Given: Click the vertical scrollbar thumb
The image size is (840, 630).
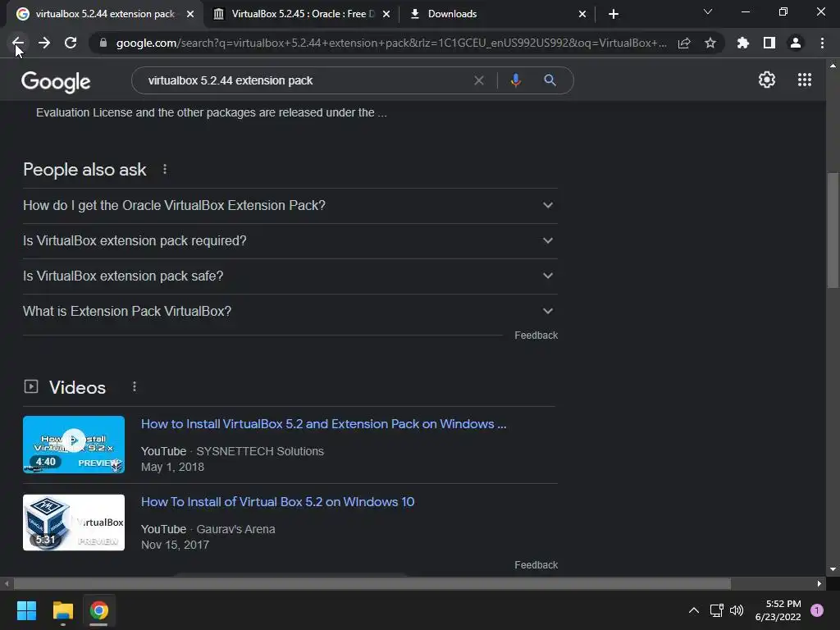Looking at the screenshot, I should coord(833,231).
